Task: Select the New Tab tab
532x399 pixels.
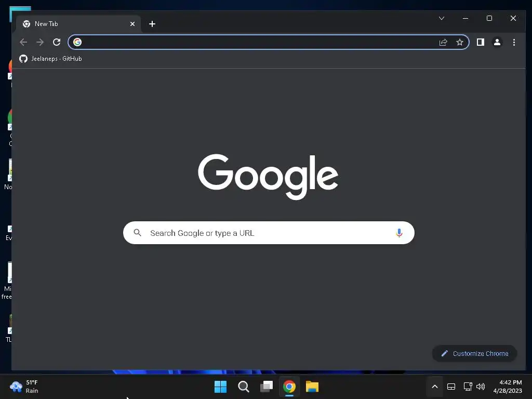Action: 78,24
